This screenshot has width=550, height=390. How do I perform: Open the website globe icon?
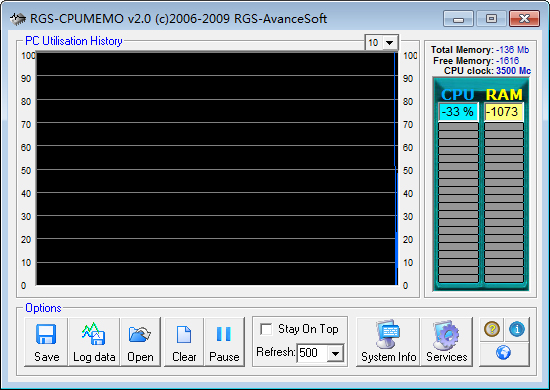pos(504,353)
